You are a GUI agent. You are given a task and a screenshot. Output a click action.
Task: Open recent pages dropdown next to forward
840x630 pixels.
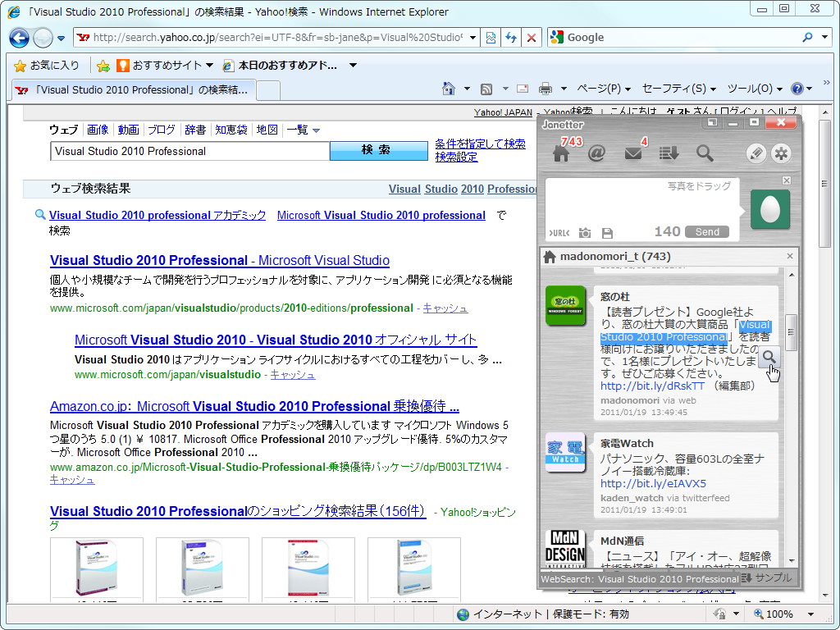[x=61, y=38]
